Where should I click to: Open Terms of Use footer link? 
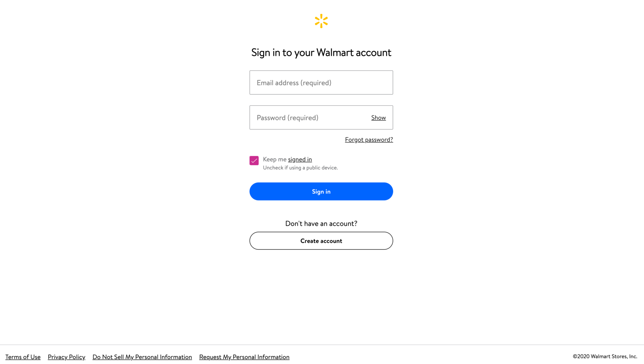23,357
